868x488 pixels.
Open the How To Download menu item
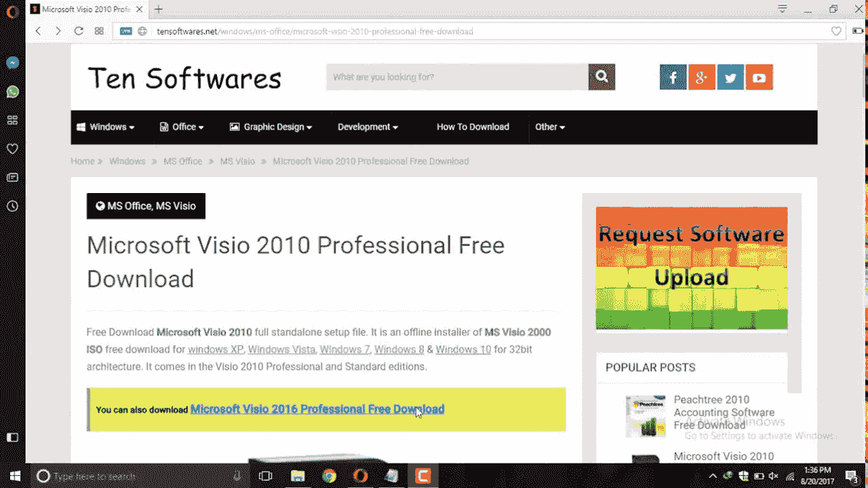[473, 127]
